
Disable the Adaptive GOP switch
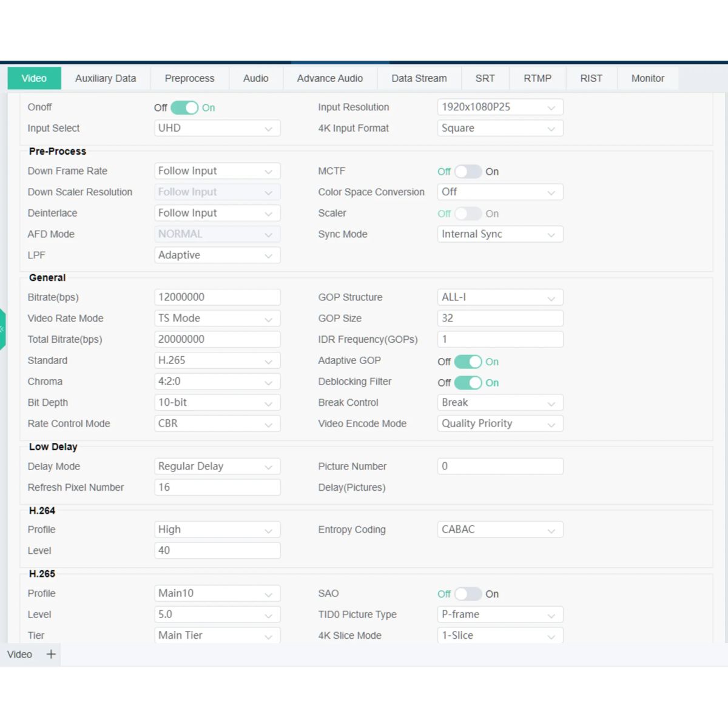[x=468, y=362]
